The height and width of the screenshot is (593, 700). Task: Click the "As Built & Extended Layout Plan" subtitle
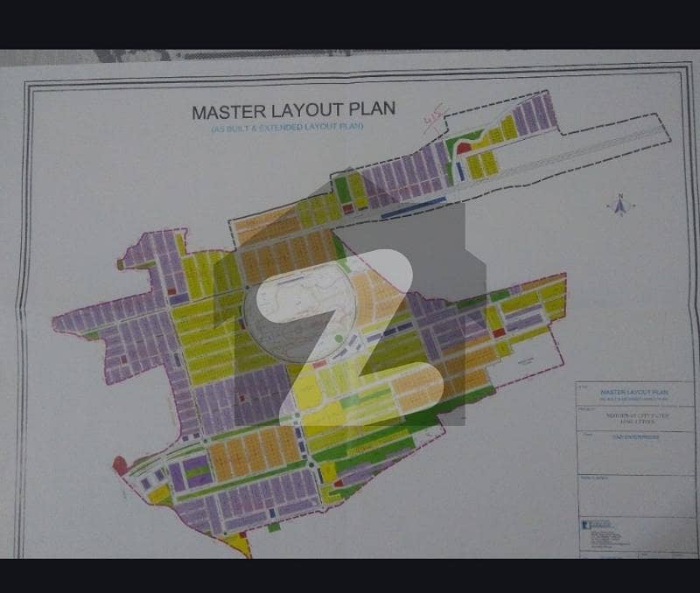coord(287,129)
